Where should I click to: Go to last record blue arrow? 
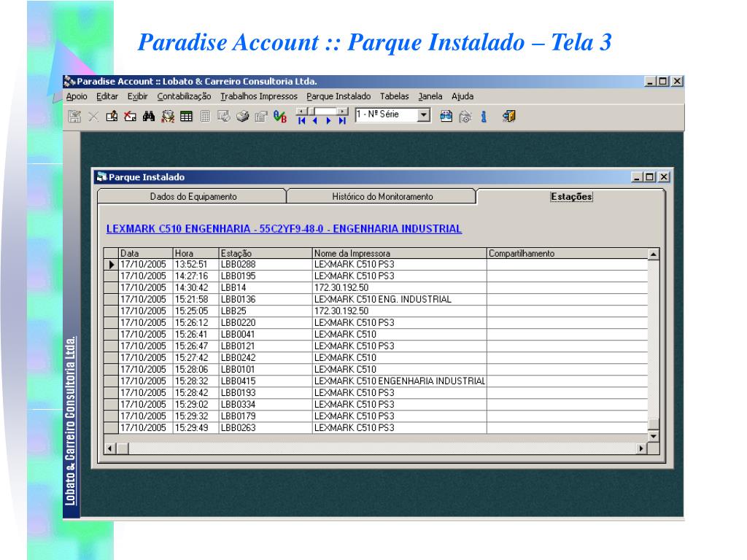[342, 121]
